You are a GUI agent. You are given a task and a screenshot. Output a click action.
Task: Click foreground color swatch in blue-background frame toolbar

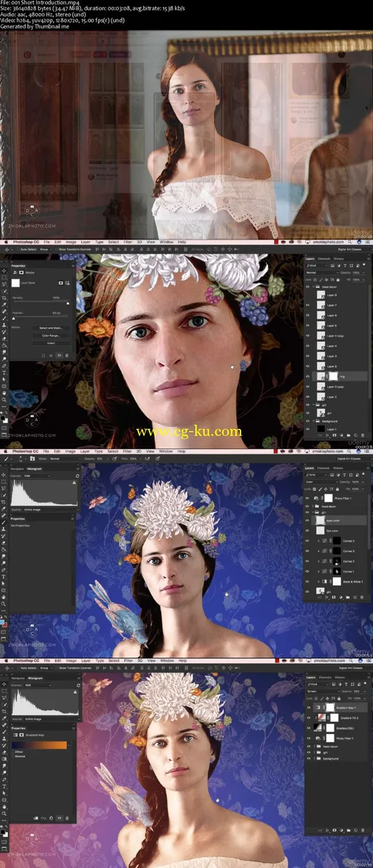(2, 622)
